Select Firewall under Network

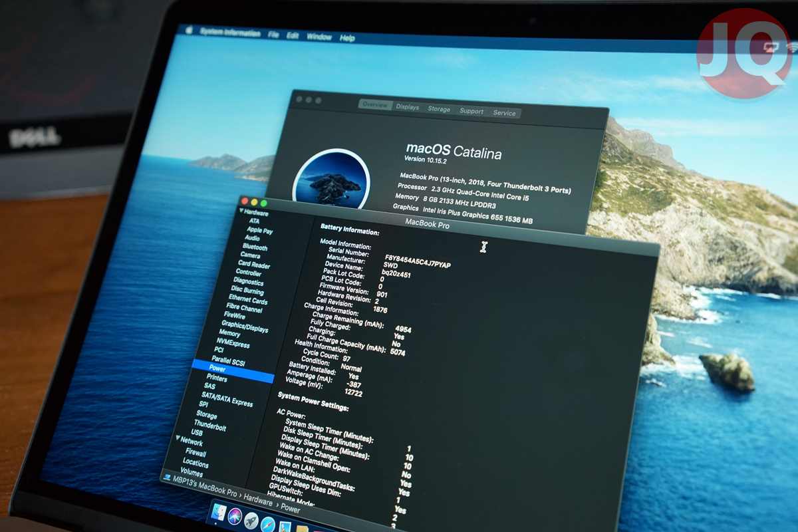(196, 452)
